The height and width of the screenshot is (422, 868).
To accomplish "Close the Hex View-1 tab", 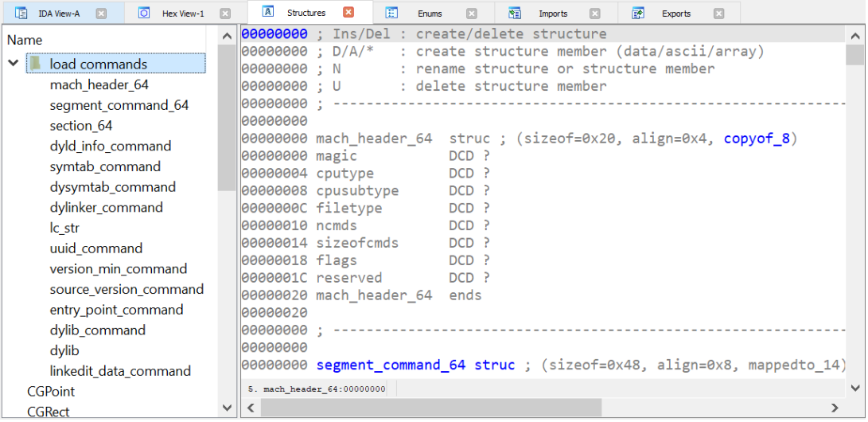I will (225, 13).
